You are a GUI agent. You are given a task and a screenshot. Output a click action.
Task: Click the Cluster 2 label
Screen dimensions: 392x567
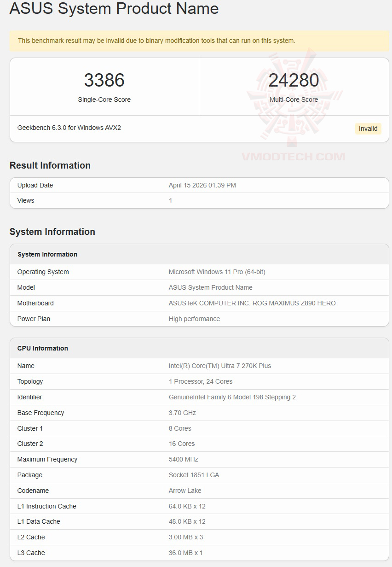coord(30,444)
